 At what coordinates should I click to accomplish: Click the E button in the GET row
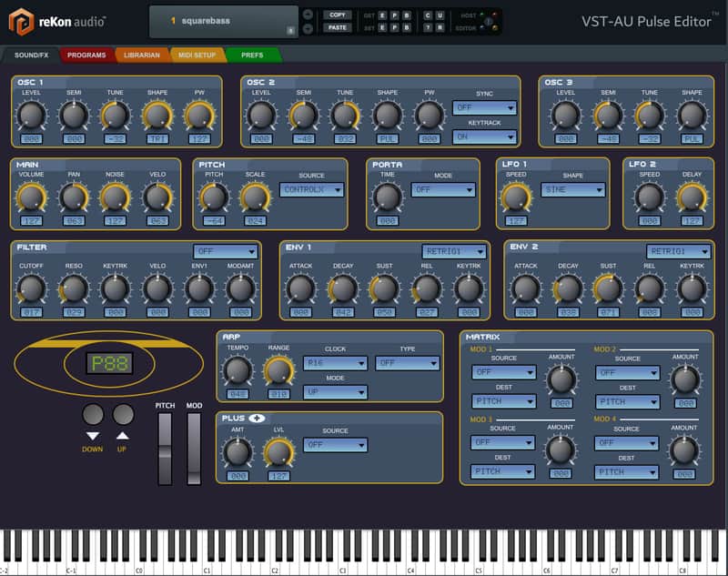(x=382, y=15)
